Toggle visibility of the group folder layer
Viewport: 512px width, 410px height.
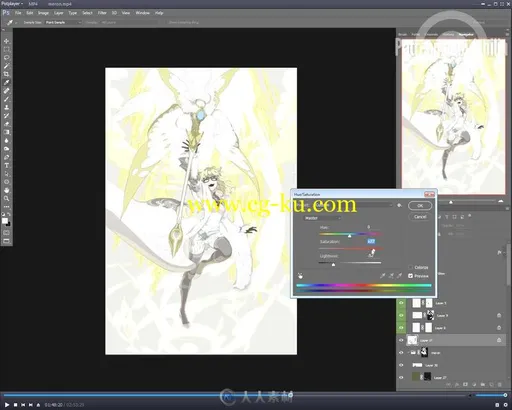[401, 353]
